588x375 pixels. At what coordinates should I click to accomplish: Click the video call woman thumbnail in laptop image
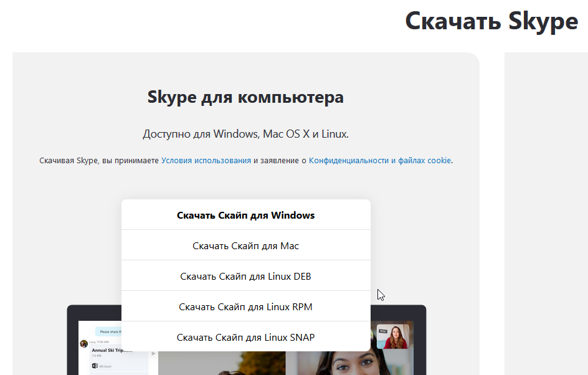392,336
